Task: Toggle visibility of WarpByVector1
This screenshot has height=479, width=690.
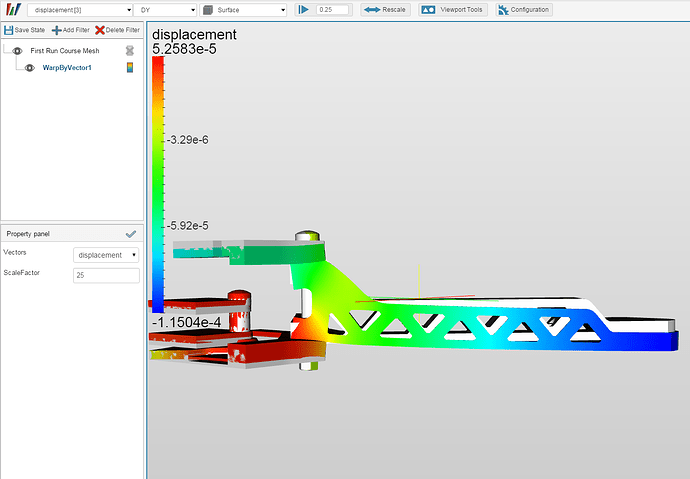Action: pos(29,68)
